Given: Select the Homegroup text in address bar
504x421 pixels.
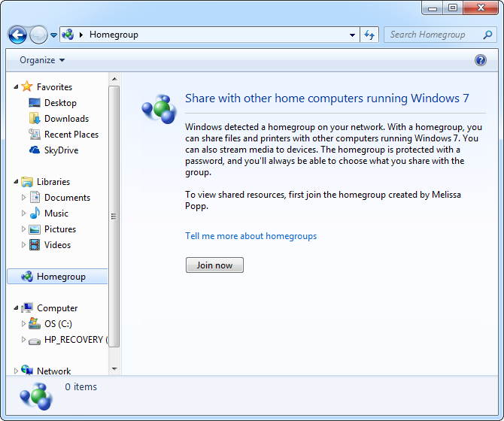Looking at the screenshot, I should click(x=114, y=35).
